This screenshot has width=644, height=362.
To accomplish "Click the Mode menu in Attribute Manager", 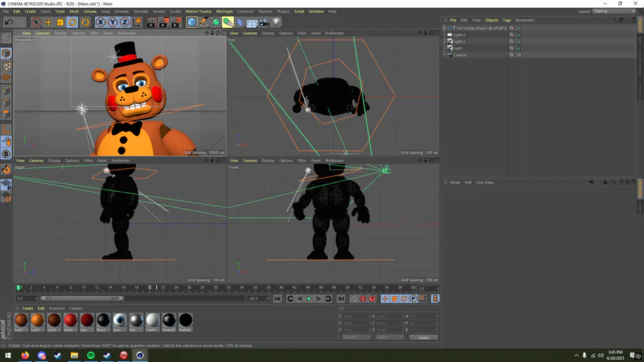I will point(455,182).
